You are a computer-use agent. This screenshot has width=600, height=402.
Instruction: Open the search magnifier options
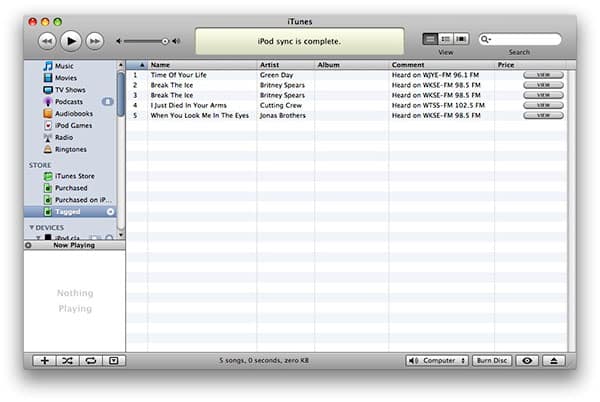pyautogui.click(x=486, y=39)
